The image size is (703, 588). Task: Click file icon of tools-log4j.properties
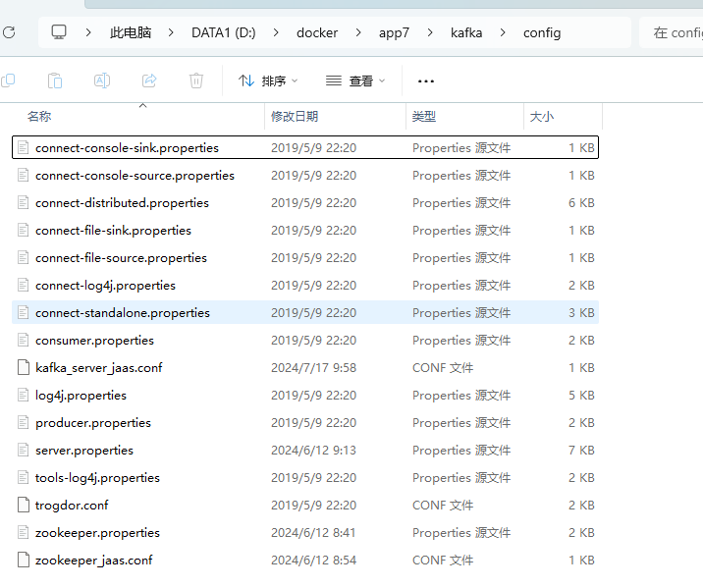(x=24, y=477)
